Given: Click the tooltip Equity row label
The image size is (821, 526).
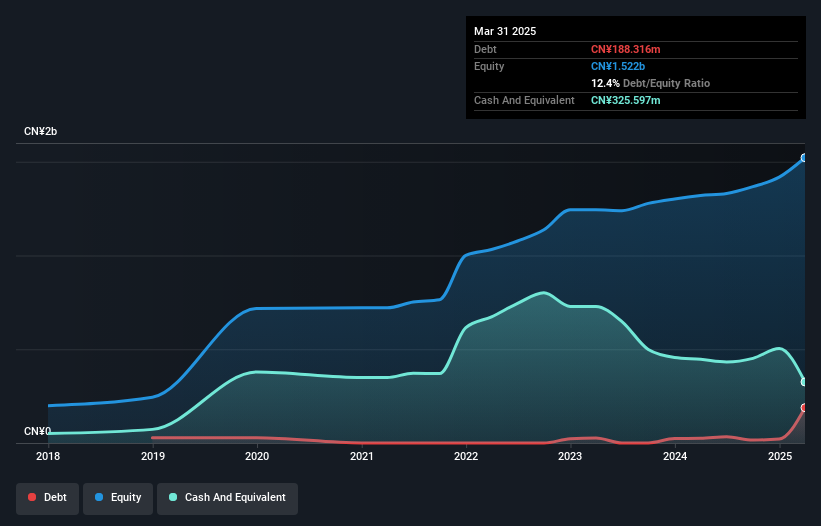Looking at the screenshot, I should (489, 66).
